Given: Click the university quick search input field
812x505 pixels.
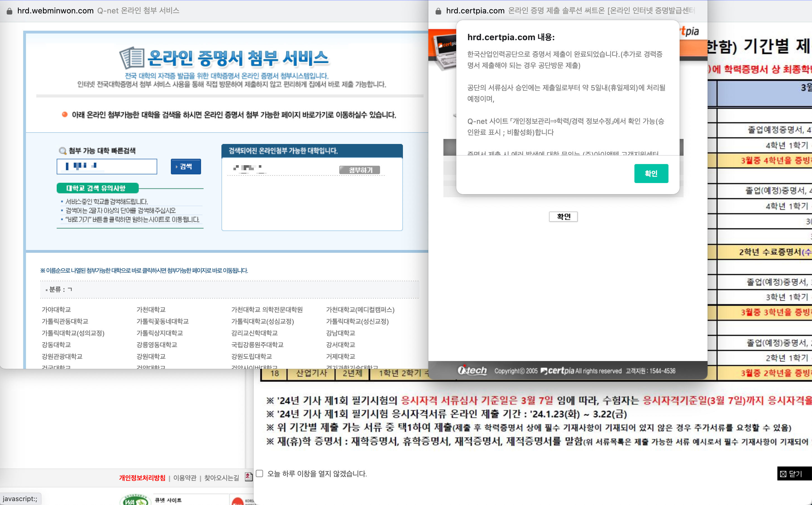Looking at the screenshot, I should [x=107, y=166].
